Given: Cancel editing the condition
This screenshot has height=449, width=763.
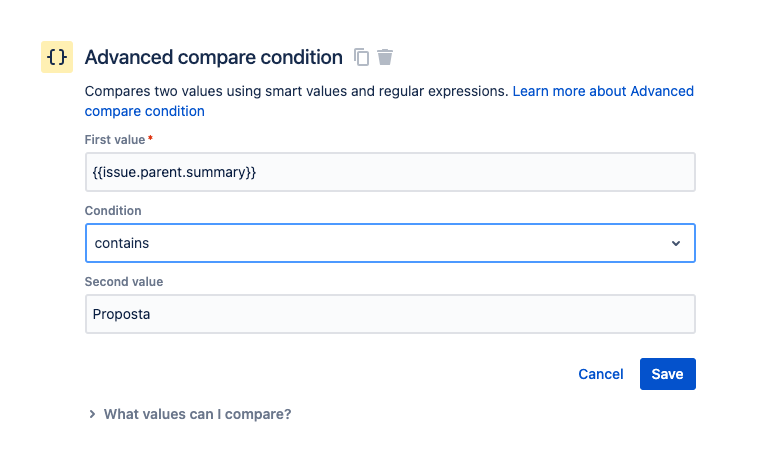Looking at the screenshot, I should (x=600, y=374).
